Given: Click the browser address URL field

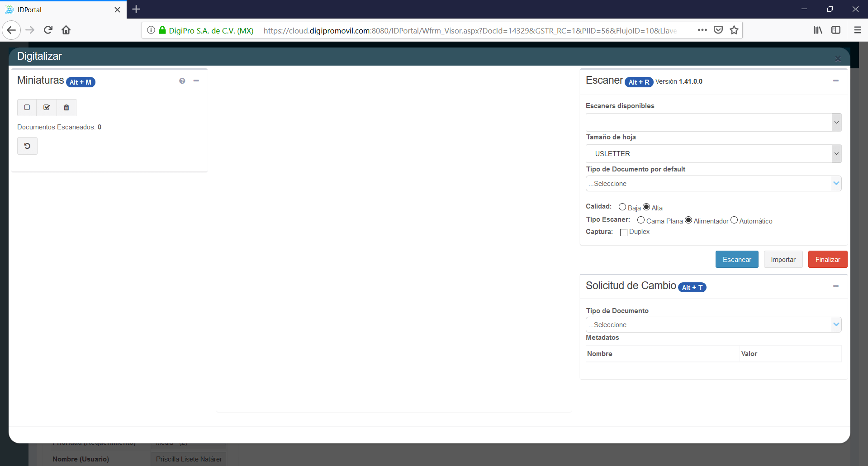Looking at the screenshot, I should tap(470, 31).
